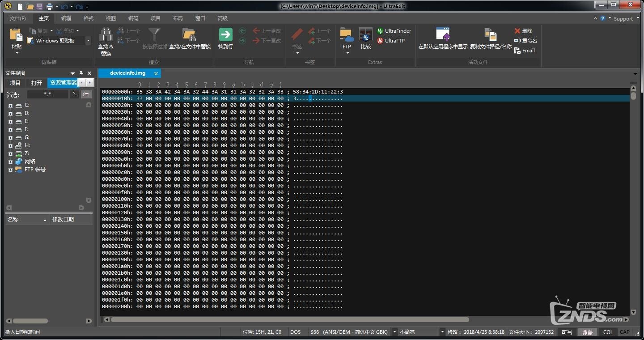Open the 不高亮 highlighting dropdown in status bar
644x340 pixels.
tap(442, 332)
